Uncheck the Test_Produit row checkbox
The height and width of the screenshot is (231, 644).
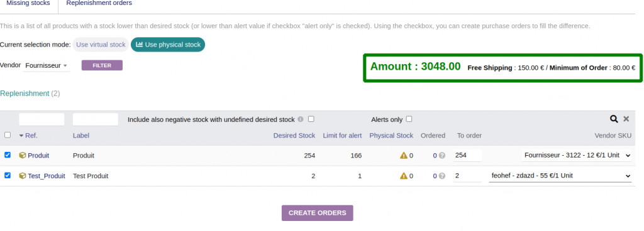[8, 175]
